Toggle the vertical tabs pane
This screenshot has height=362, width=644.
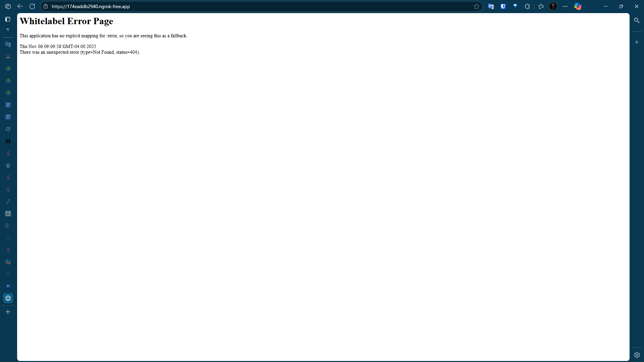(8, 19)
